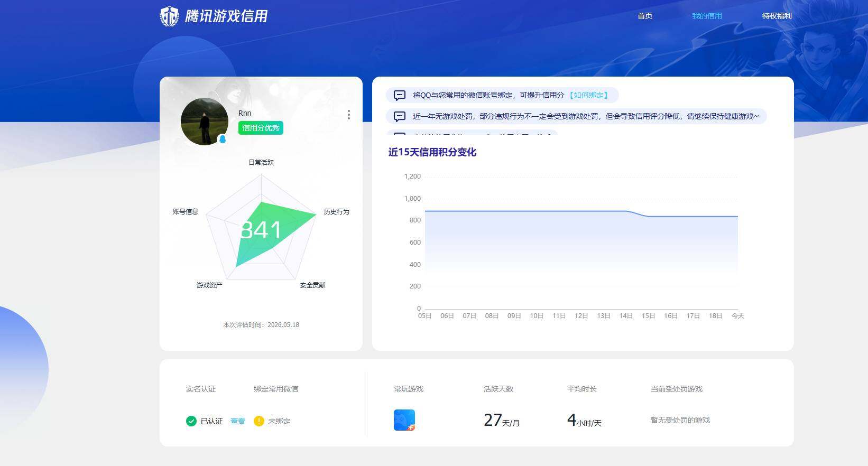The image size is (868, 466).
Task: Click the 1,200 value on chart y-axis
Action: pyautogui.click(x=412, y=176)
